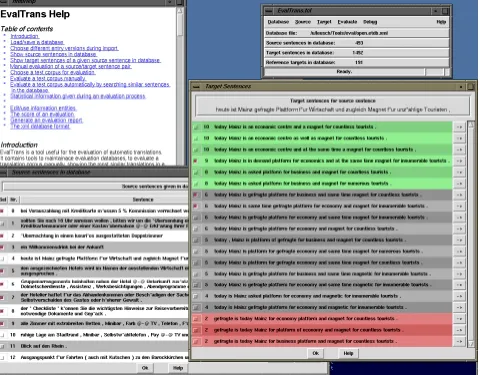Viewport: 480px width, 375px height.
Task: Open Help menu in EvalTrans menu bar
Action: point(441,22)
